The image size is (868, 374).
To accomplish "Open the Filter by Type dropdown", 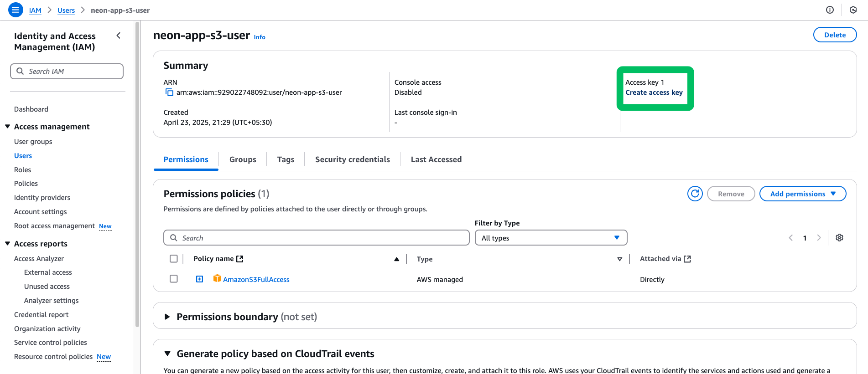I will pyautogui.click(x=551, y=238).
